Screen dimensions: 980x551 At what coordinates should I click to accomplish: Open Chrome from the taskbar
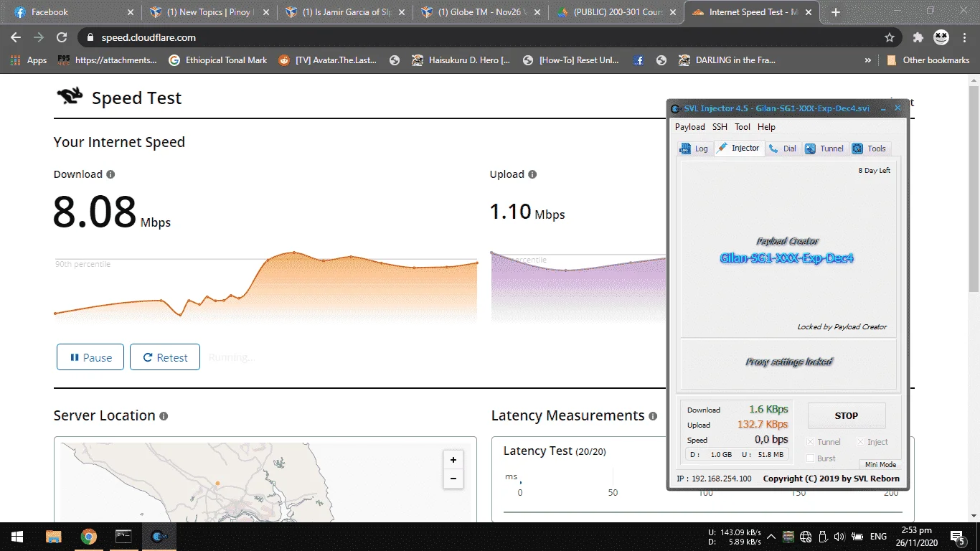(89, 537)
